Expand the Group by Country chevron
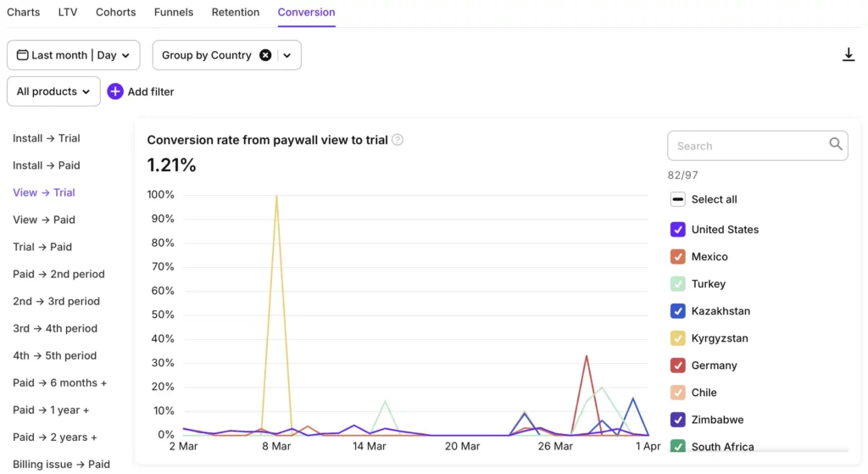This screenshot has height=474, width=868. tap(287, 55)
